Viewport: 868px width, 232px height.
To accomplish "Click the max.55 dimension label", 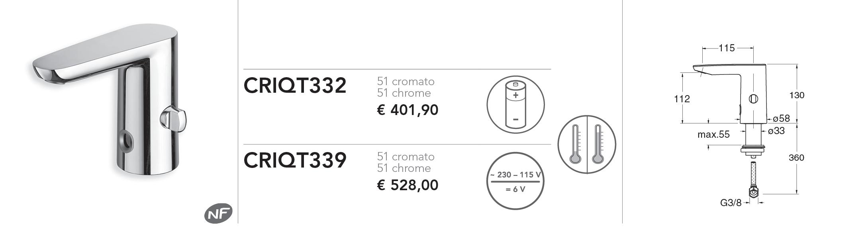I will tap(713, 135).
